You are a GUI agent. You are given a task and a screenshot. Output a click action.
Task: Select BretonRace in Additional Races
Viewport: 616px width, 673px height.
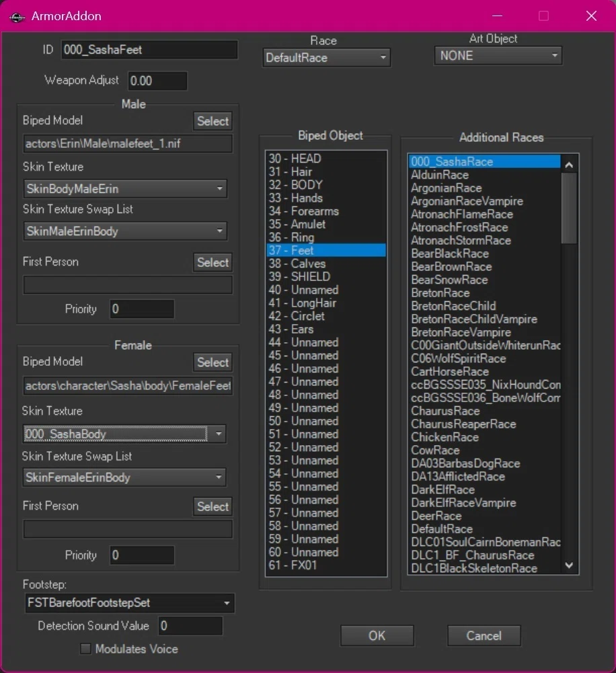(x=485, y=292)
